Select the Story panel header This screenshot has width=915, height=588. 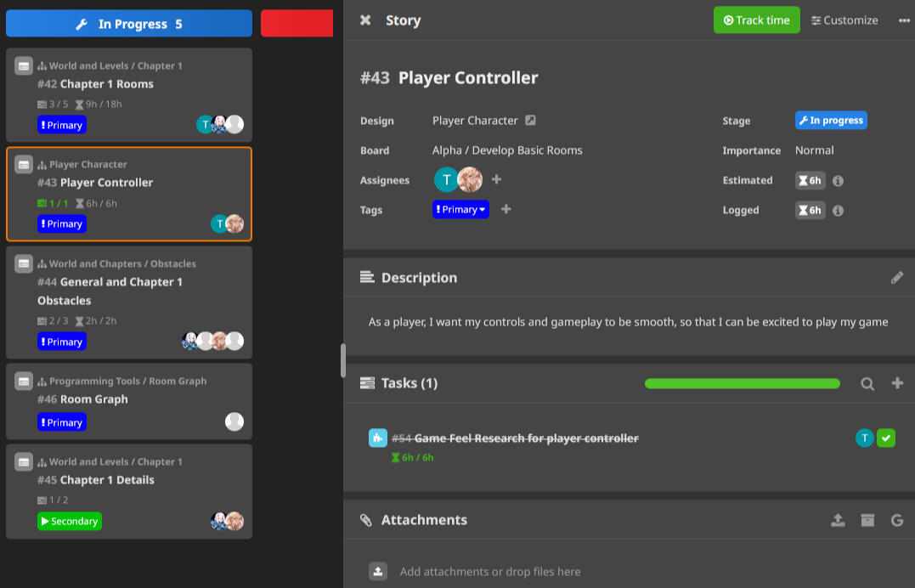[403, 20]
